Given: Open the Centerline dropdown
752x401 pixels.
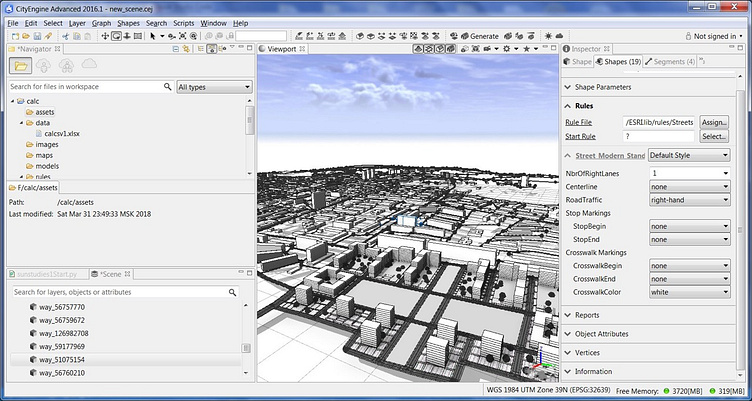Looking at the screenshot, I should click(x=690, y=187).
